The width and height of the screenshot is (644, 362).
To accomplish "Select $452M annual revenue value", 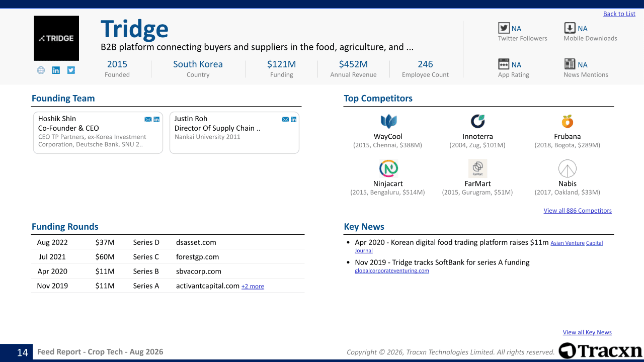I will [353, 64].
